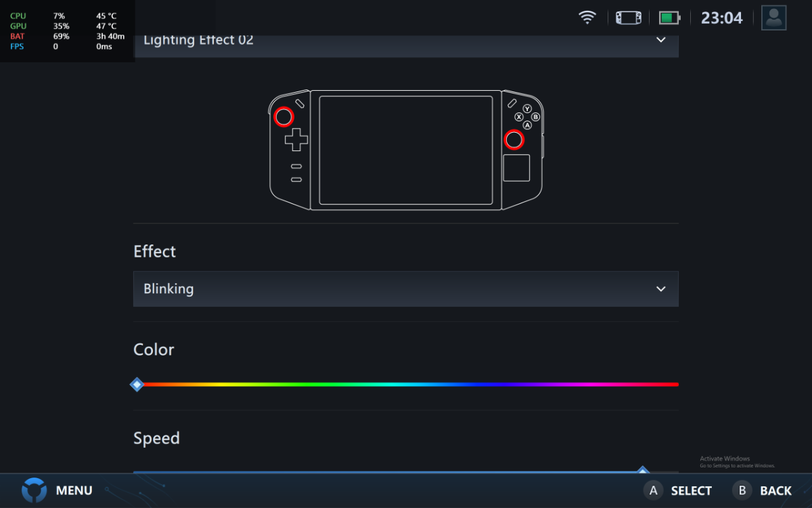Click the Wi-Fi status icon
The height and width of the screenshot is (508, 812).
pos(587,18)
